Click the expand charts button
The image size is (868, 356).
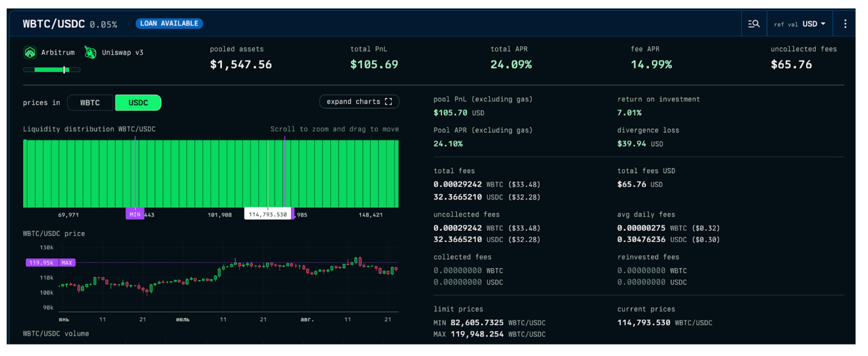tap(359, 102)
